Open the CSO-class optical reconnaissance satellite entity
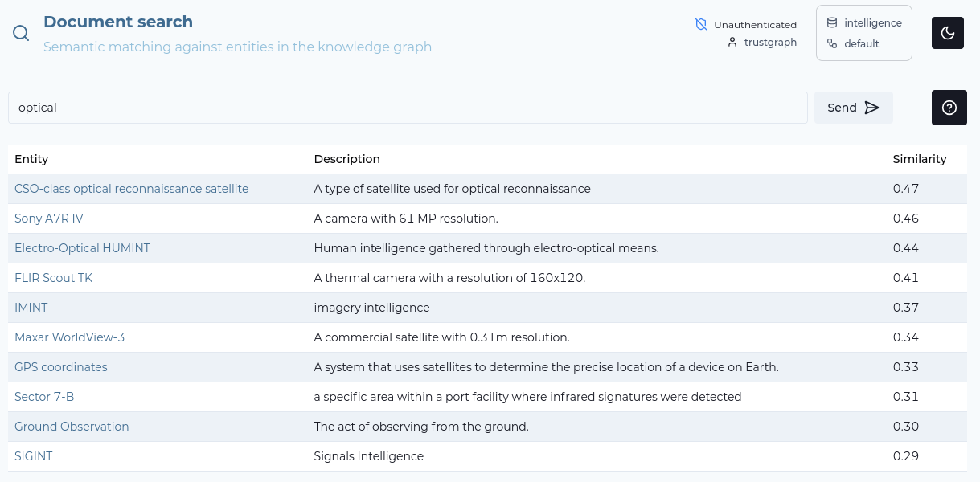980x482 pixels. coord(131,188)
